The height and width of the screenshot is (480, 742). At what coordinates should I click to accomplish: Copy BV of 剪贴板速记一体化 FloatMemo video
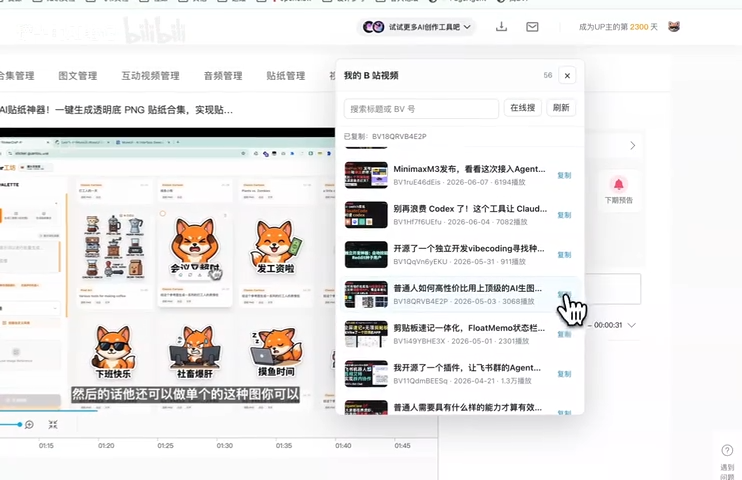coord(564,334)
